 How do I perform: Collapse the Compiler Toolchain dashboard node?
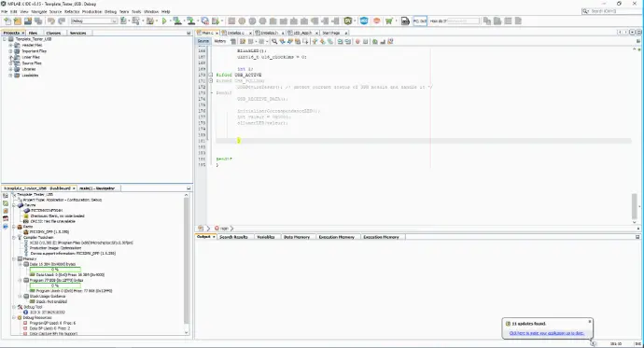[x=14, y=237]
